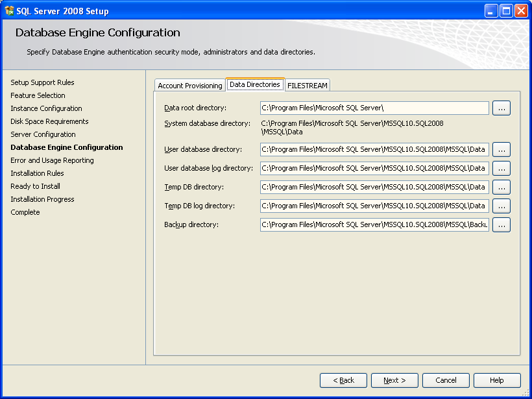Click the Temp DB log directory field

click(374, 206)
